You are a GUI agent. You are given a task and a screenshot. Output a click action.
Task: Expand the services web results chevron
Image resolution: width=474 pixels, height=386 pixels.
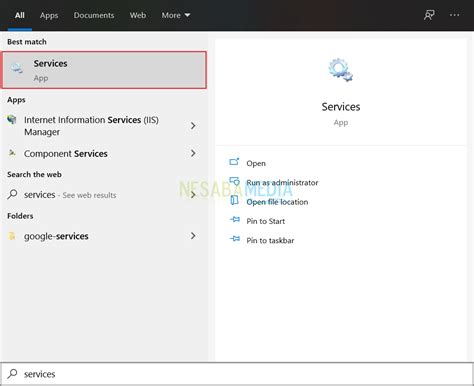[193, 195]
